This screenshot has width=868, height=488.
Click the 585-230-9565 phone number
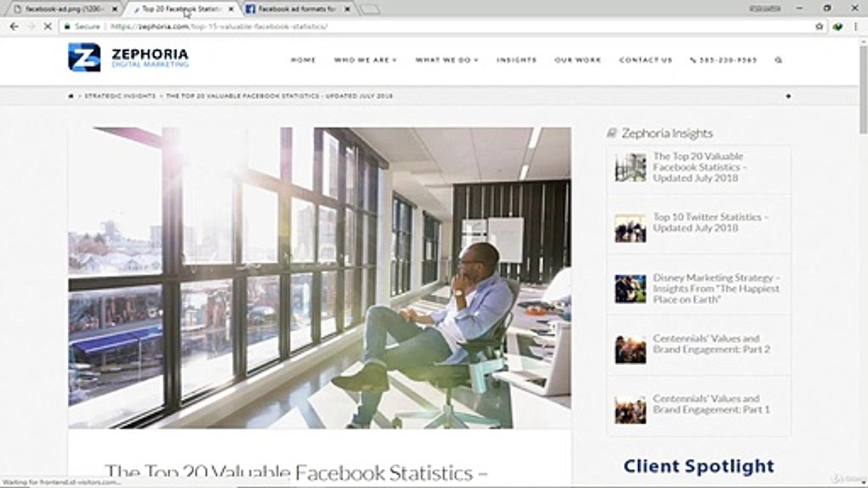[724, 60]
